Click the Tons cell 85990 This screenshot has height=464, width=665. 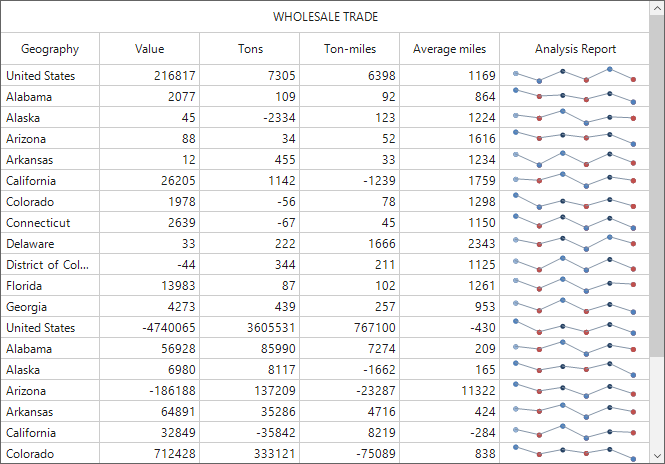click(249, 348)
